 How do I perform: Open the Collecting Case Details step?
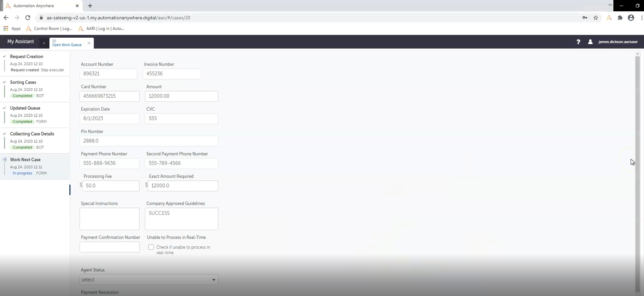click(x=35, y=141)
